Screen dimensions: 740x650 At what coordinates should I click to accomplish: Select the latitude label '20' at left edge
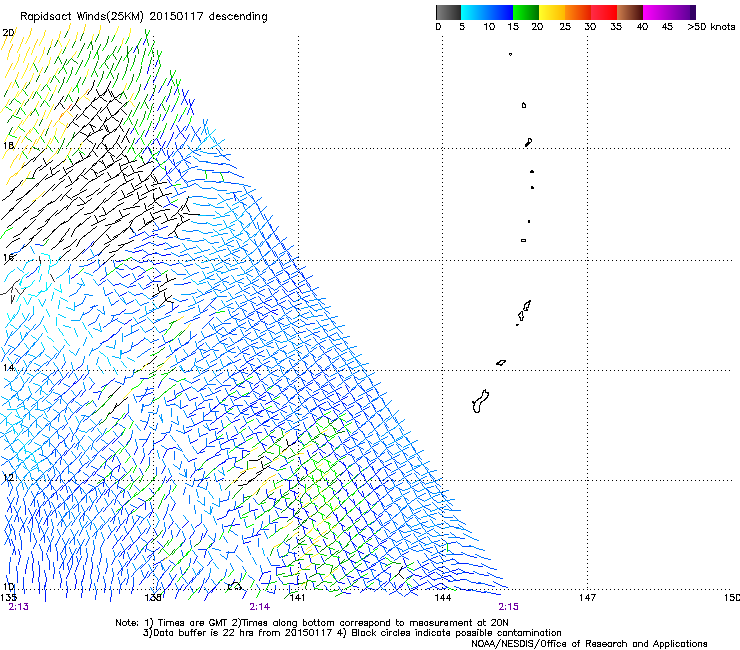tap(8, 33)
